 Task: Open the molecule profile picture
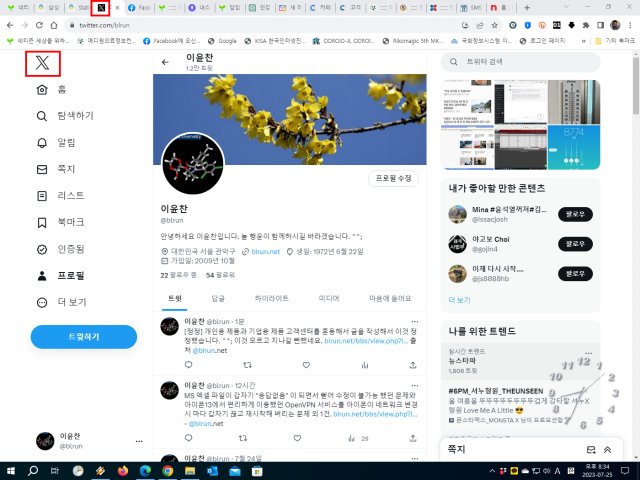pos(193,164)
